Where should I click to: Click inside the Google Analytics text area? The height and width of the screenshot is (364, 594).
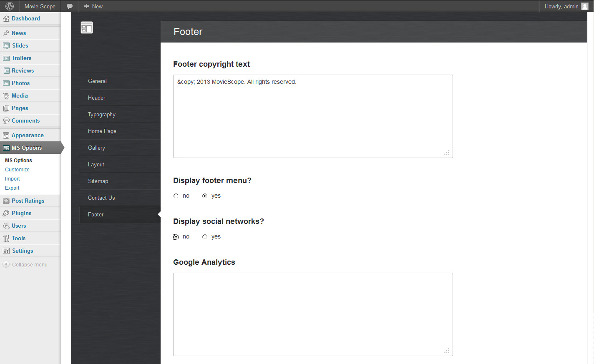[x=313, y=314]
